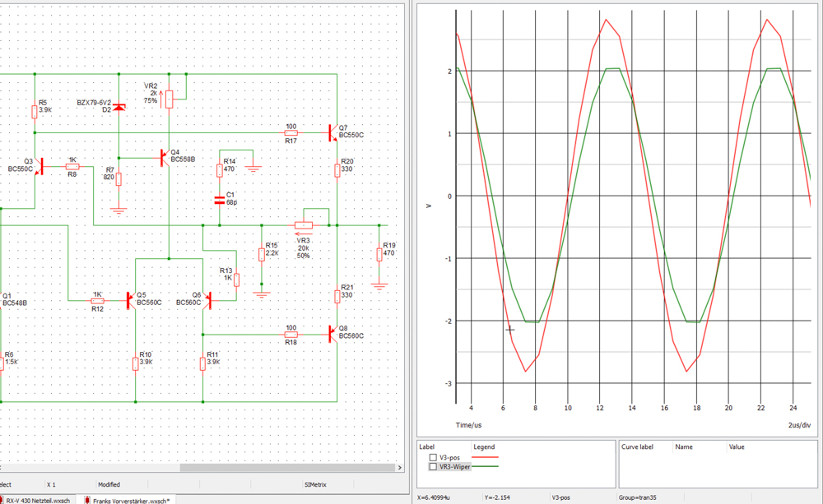This screenshot has width=823, height=504.
Task: Select resistor R14 470 symbol
Action: (220, 170)
